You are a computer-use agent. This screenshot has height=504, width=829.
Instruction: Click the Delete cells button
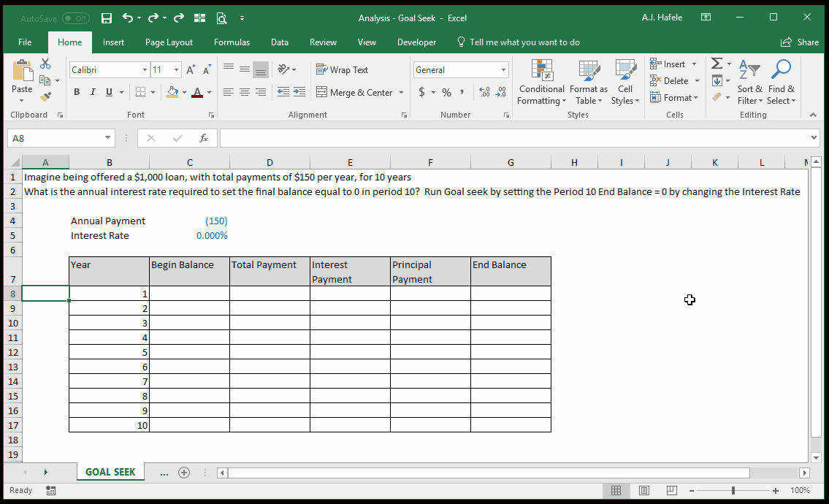click(669, 81)
